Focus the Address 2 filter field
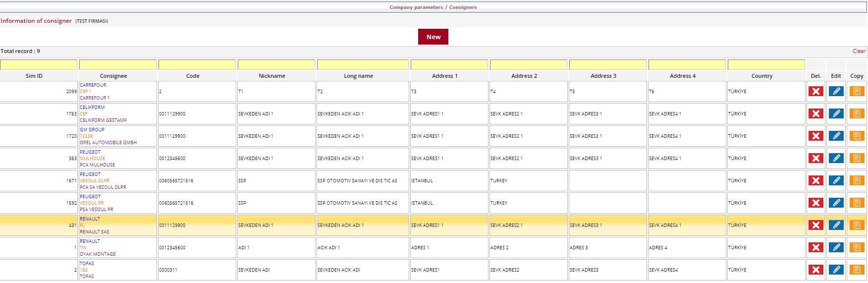Screen dimensions: 868x283 point(529,65)
